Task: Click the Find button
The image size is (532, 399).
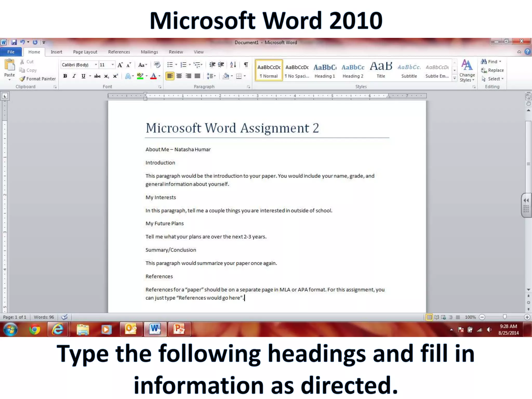Action: pyautogui.click(x=491, y=62)
